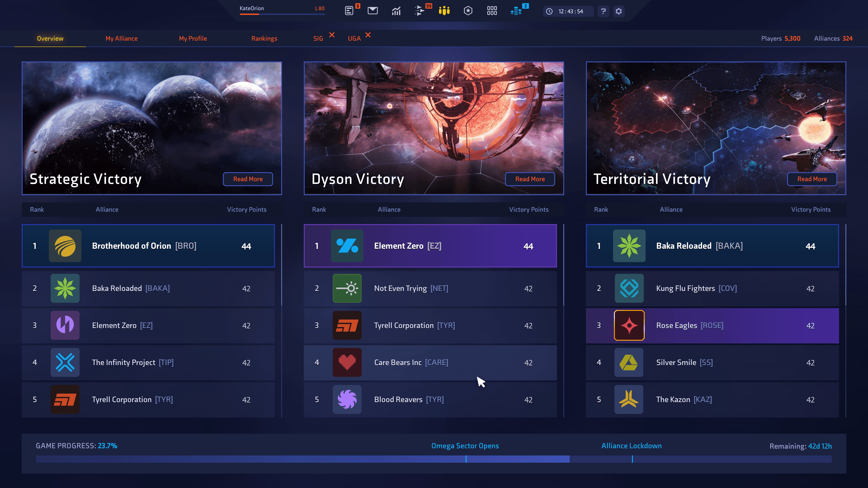Click Kung Flu Fighters emblem

click(x=629, y=288)
